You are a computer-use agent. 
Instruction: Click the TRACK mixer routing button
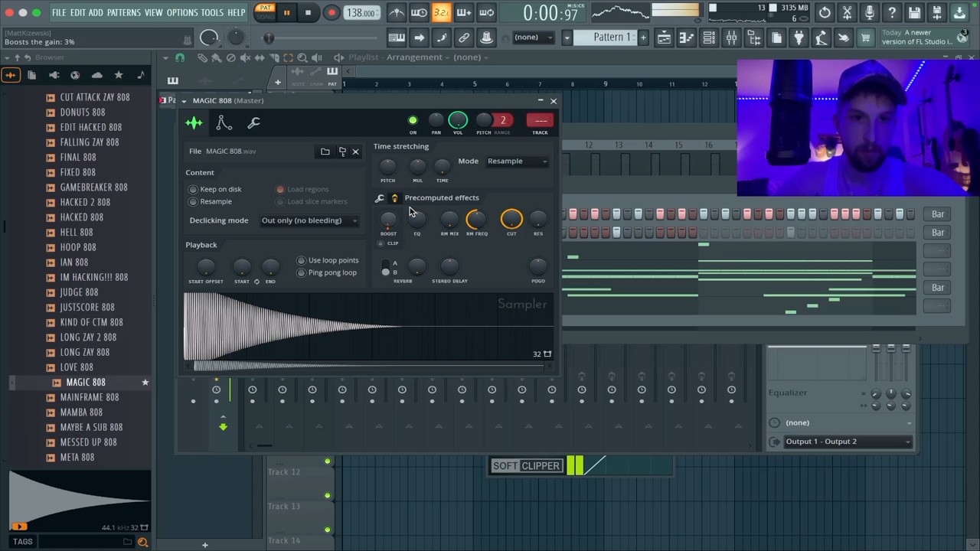[540, 120]
